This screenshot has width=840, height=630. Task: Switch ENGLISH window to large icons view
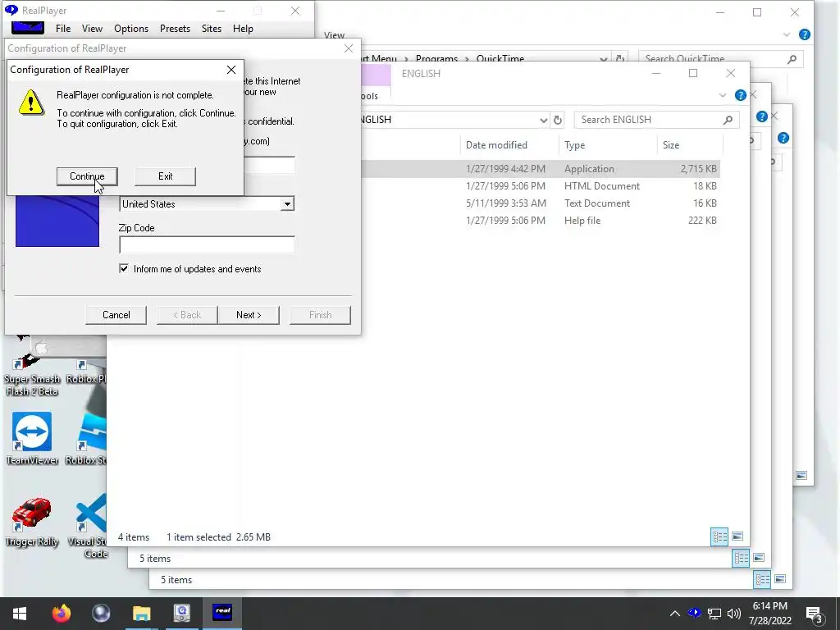(737, 536)
